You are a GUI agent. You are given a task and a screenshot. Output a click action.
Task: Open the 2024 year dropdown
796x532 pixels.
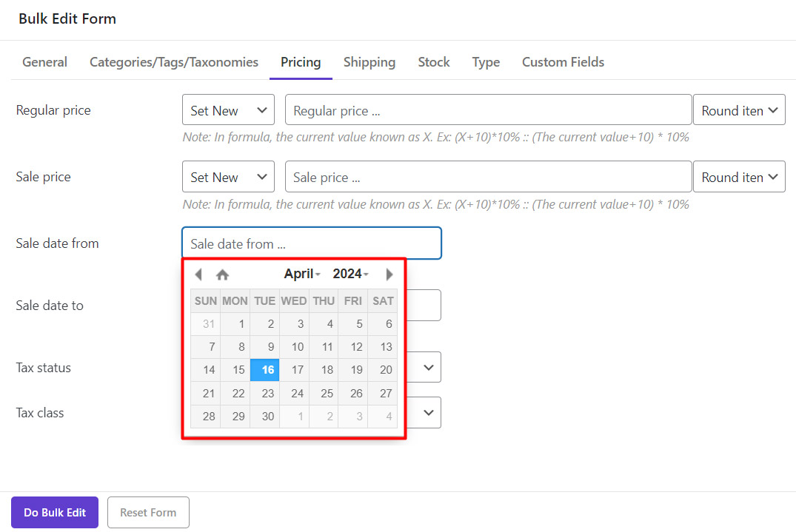(350, 274)
